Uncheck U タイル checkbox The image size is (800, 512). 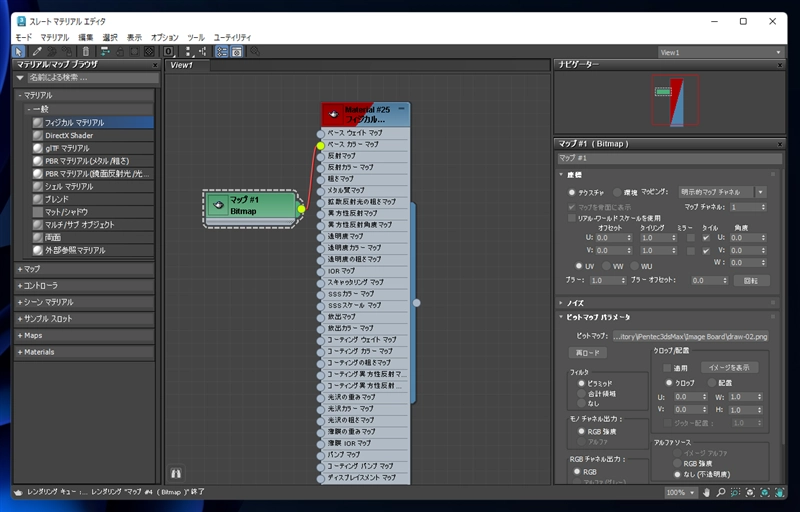[x=706, y=238]
